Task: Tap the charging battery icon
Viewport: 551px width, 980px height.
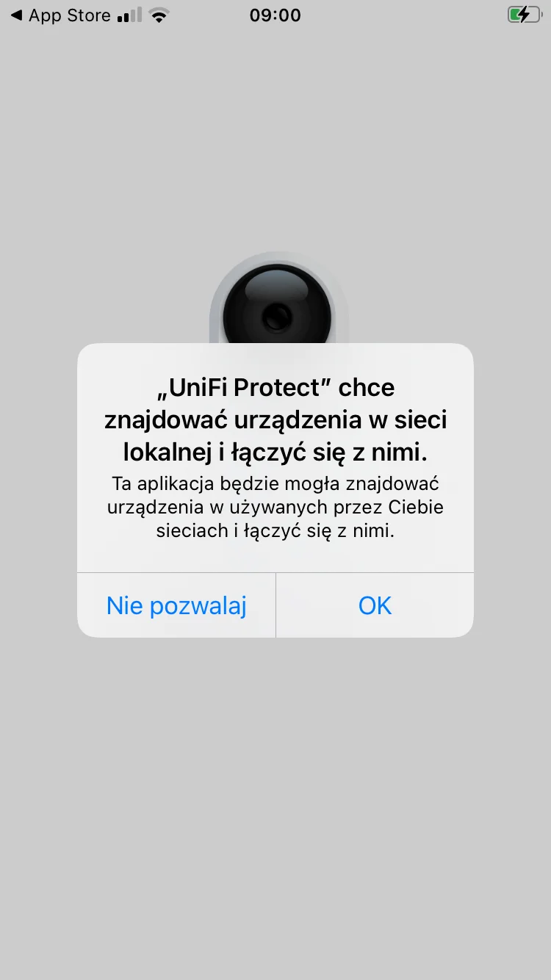Action: click(x=524, y=15)
